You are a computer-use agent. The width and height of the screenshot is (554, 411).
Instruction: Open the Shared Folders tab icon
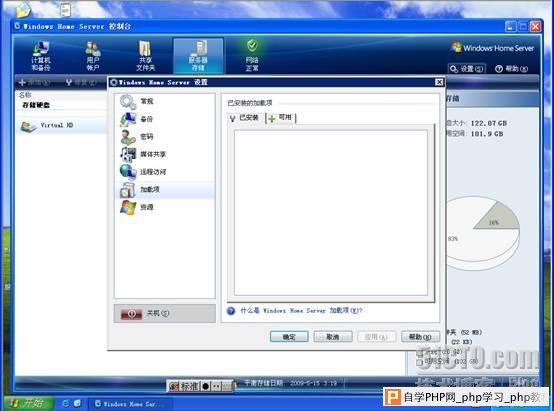(145, 55)
